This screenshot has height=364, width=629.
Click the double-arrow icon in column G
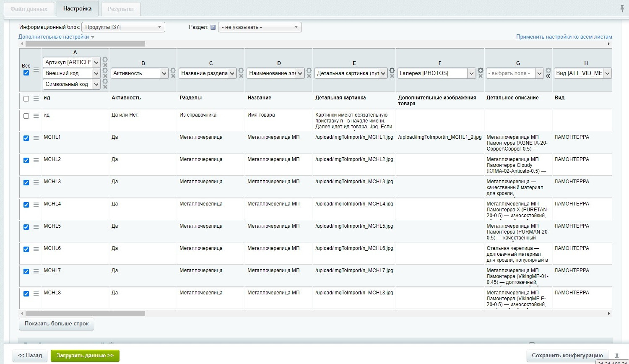point(548,76)
